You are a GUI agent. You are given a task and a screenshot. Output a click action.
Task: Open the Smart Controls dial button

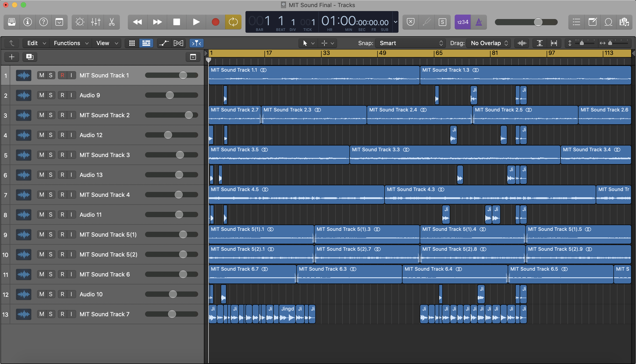[80, 22]
